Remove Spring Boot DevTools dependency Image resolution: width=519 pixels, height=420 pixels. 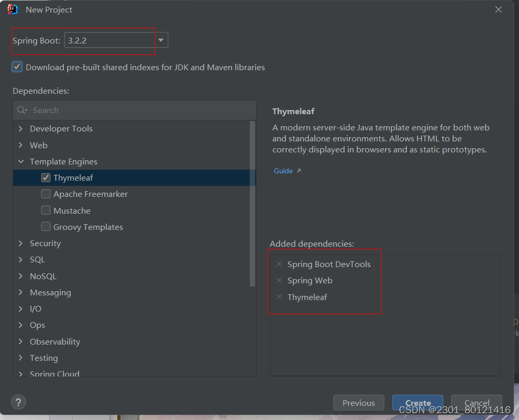pos(279,264)
